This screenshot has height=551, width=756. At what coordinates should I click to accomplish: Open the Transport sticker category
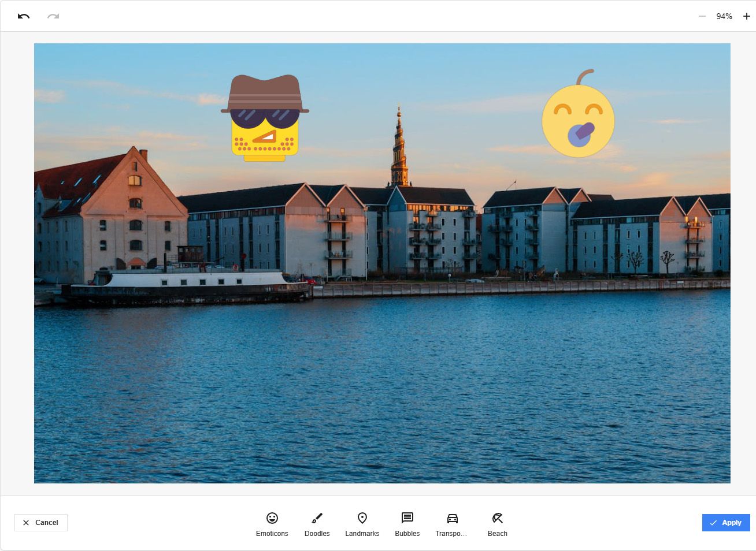coord(453,524)
